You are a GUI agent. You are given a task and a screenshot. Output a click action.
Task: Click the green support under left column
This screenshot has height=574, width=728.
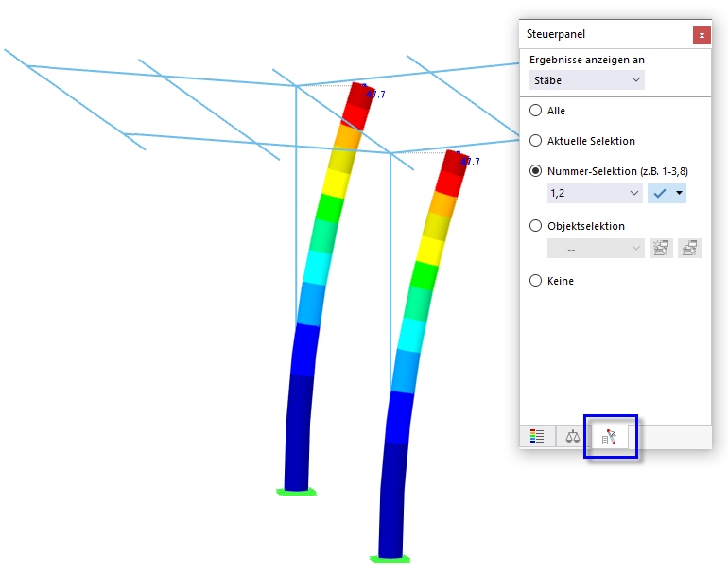(x=296, y=492)
